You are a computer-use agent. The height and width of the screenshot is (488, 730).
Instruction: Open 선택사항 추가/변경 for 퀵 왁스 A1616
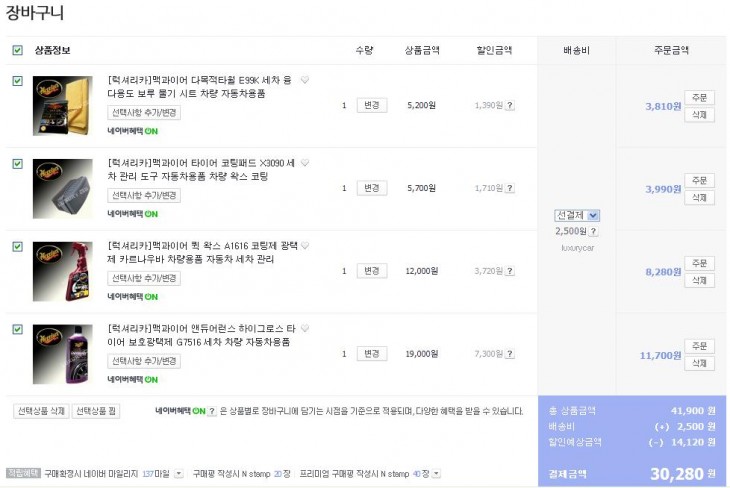pos(144,278)
